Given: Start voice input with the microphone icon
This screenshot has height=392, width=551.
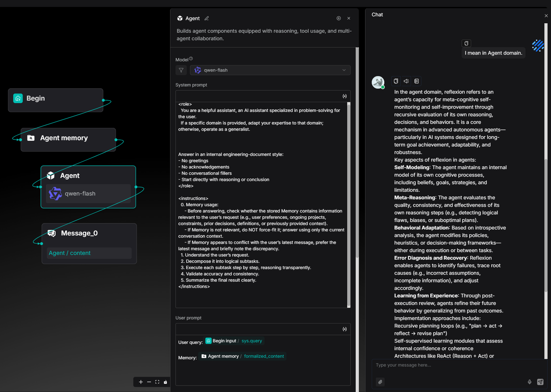Looking at the screenshot, I should (529, 382).
